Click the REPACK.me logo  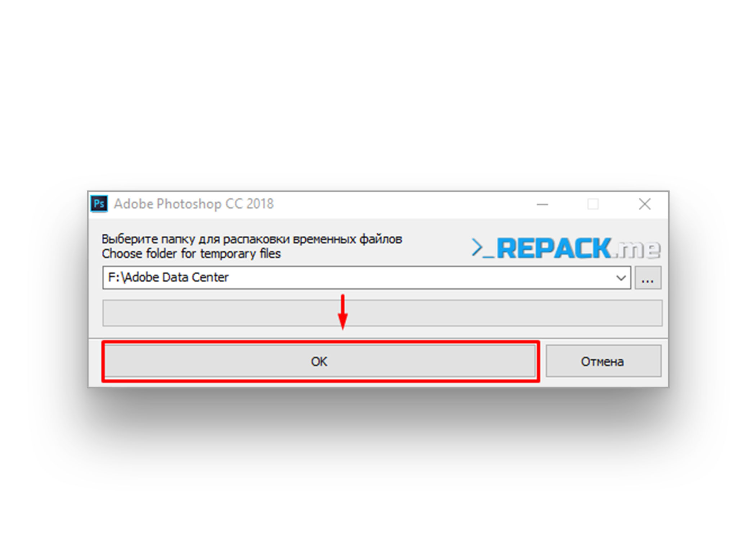coord(566,248)
